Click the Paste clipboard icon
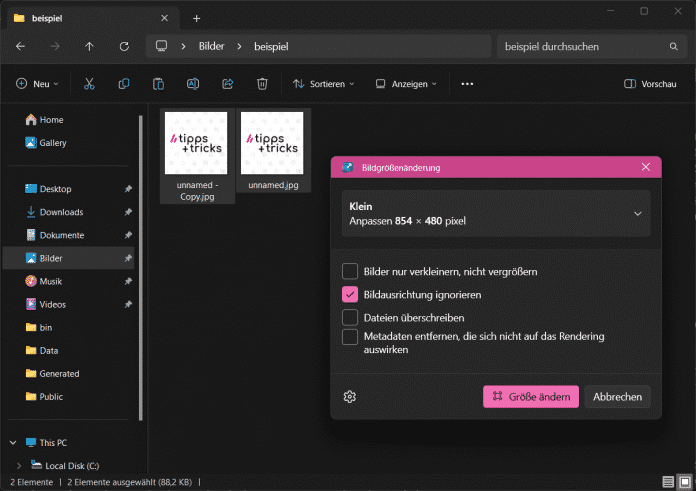696x491 pixels. coord(158,84)
